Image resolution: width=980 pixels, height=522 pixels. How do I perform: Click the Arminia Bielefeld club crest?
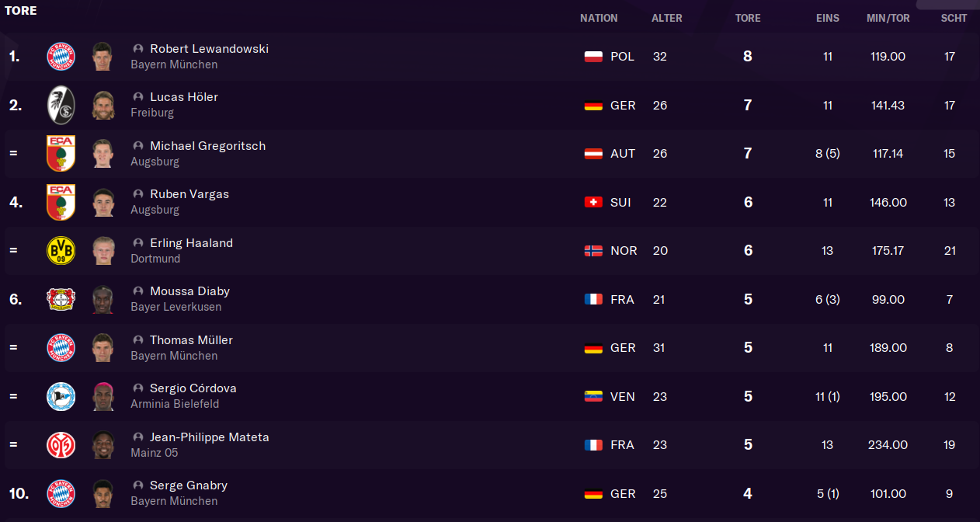pyautogui.click(x=61, y=396)
